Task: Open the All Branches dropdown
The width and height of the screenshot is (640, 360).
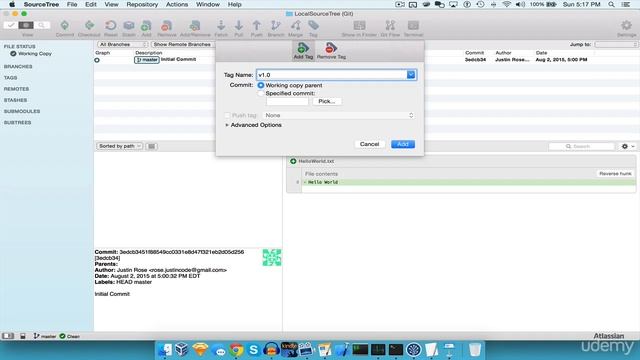Action: (122, 44)
